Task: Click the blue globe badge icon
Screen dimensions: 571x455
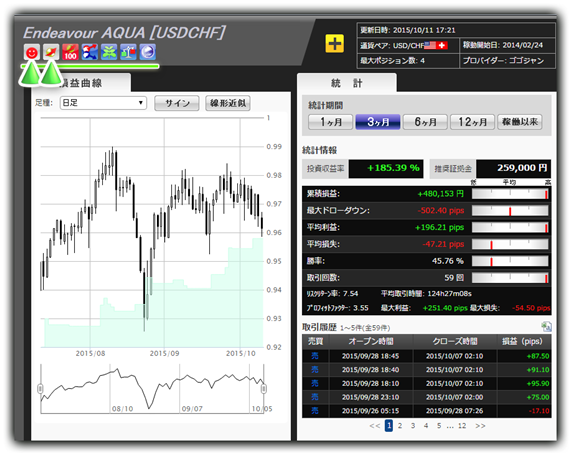Action: coord(147,52)
